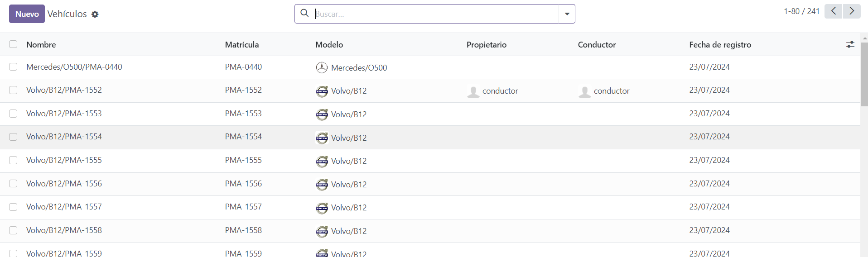This screenshot has width=868, height=257.
Task: Focus the Buscar search input field
Action: pyautogui.click(x=435, y=14)
